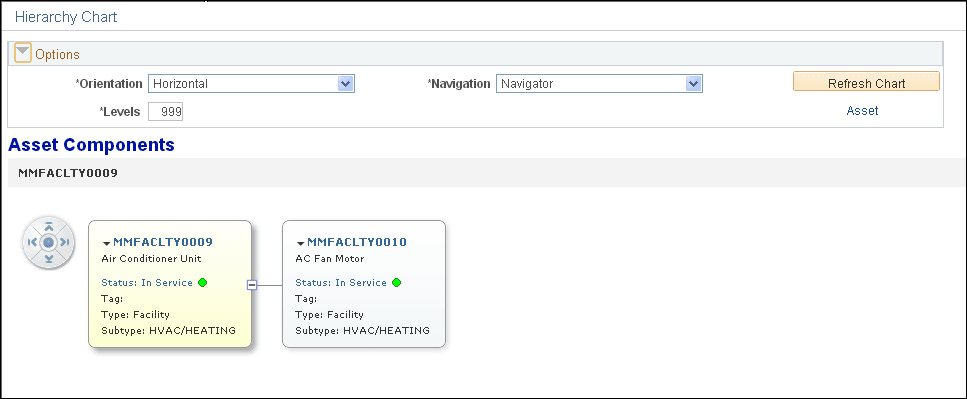
Task: Click Status: In Service on Air Conditioner Unit
Action: [x=147, y=282]
